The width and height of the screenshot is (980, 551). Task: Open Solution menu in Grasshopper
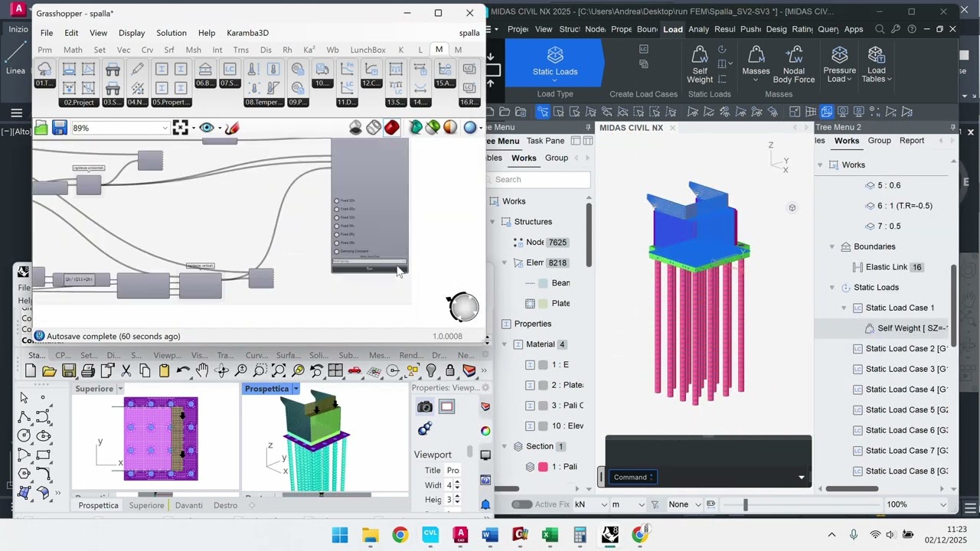(x=171, y=33)
